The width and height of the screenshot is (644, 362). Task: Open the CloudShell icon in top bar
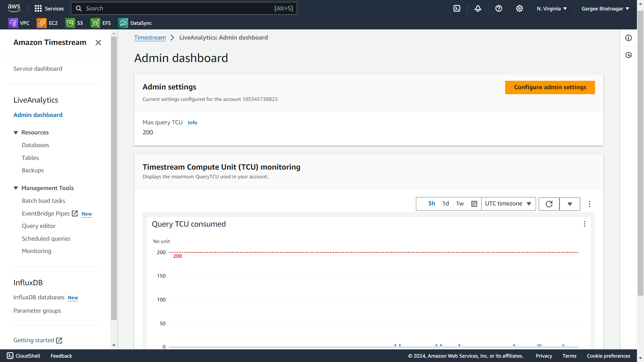[x=457, y=8]
